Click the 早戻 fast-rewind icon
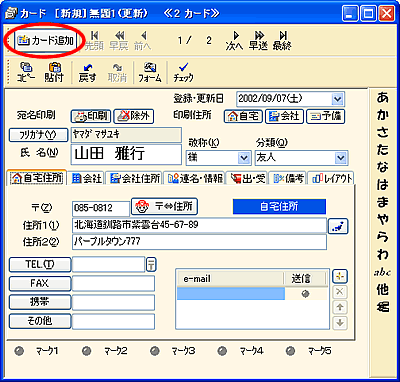Screen dimensions: 400x382 point(119,41)
